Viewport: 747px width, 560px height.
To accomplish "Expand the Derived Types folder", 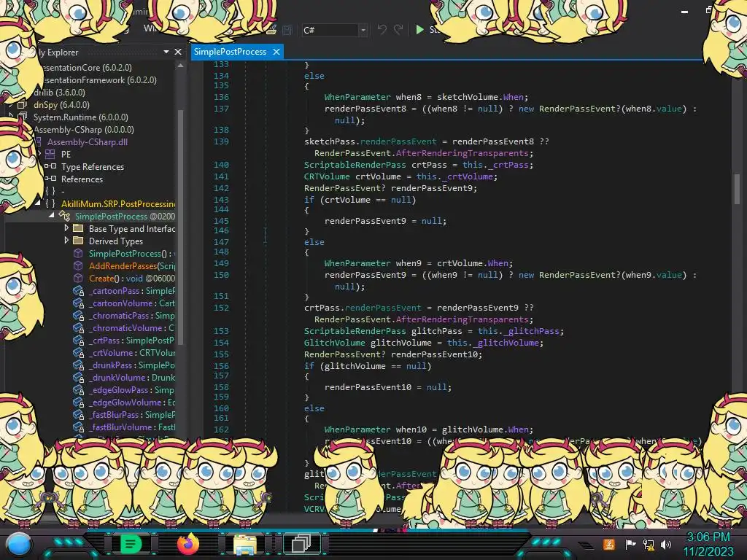I will click(x=66, y=241).
